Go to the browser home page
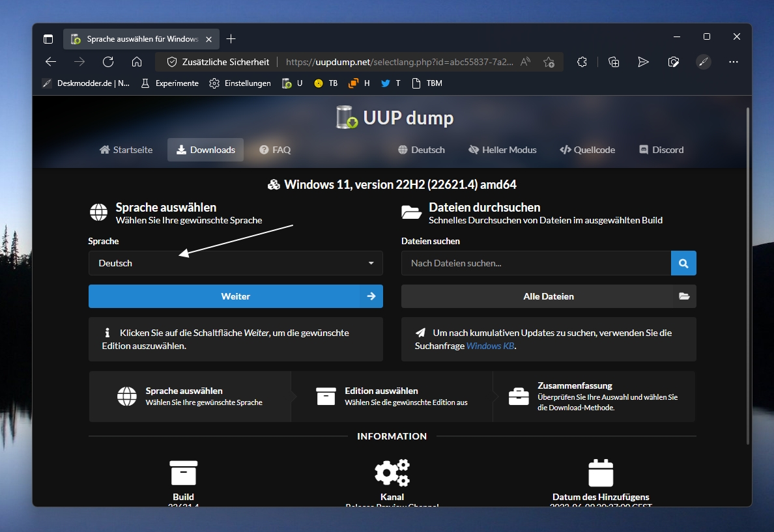Image resolution: width=774 pixels, height=532 pixels. pos(137,62)
